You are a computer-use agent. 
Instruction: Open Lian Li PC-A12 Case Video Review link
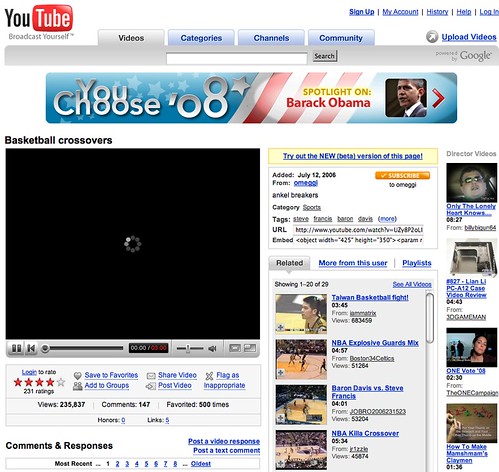pos(466,288)
